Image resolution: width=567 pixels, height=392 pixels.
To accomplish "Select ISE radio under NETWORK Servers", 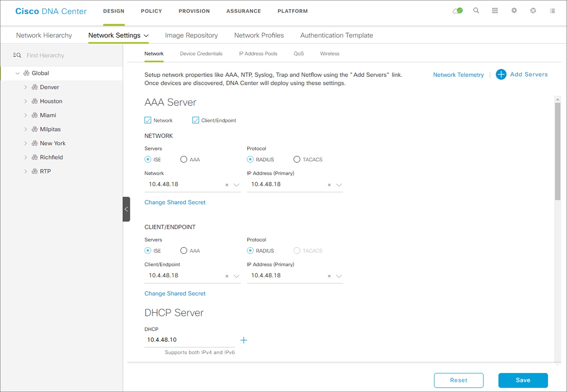I will [x=148, y=159].
